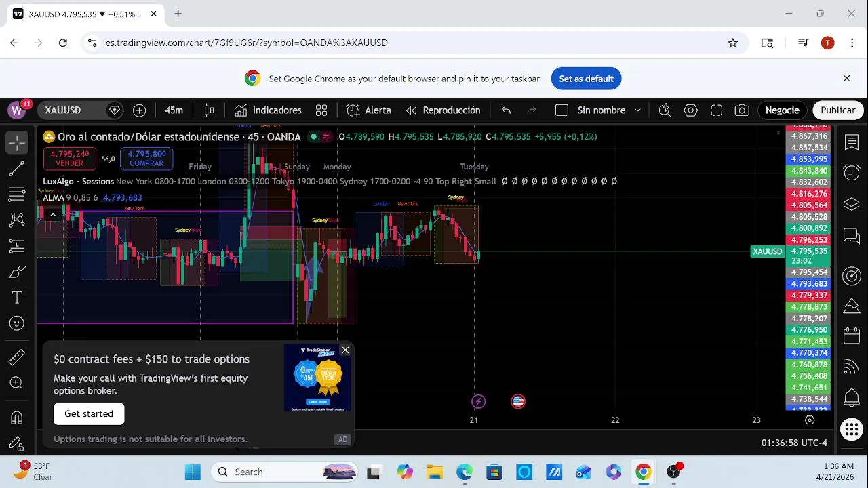Open the object tree layers panel
This screenshot has width=868, height=488.
coord(852,204)
